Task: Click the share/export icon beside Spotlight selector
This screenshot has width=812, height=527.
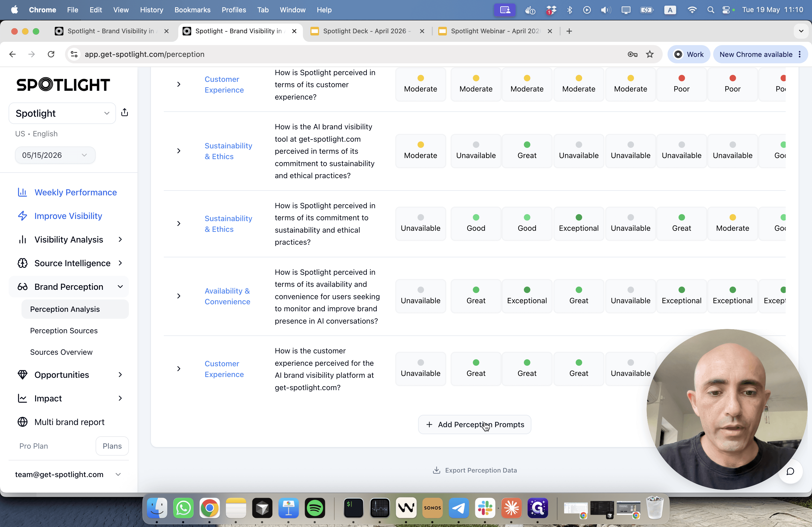Action: coord(125,112)
